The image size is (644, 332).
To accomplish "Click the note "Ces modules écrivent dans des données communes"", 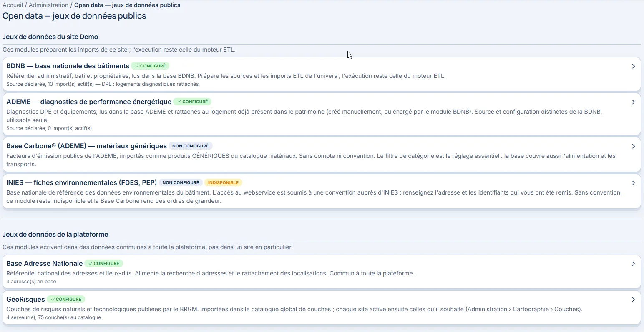I will pos(148,247).
